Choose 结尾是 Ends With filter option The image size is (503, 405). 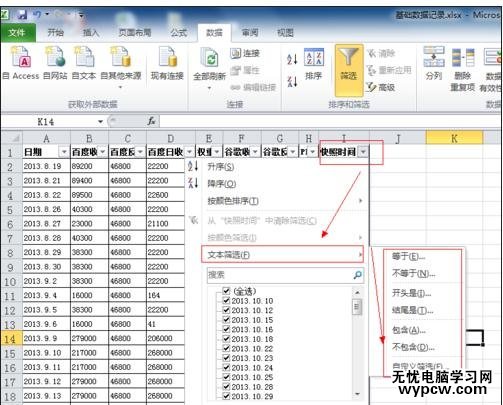click(x=413, y=311)
